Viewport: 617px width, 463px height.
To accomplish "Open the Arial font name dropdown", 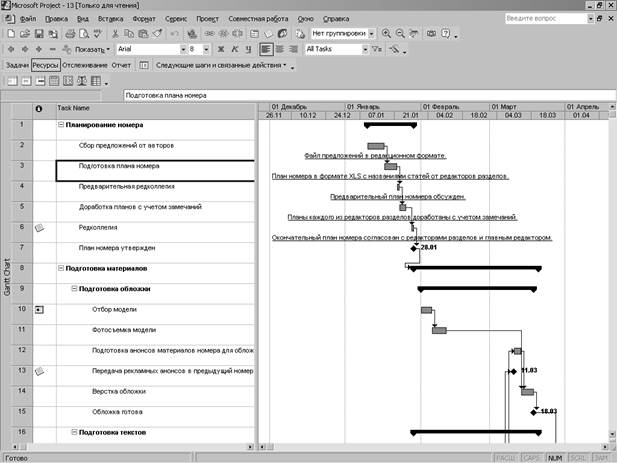I will click(x=183, y=48).
